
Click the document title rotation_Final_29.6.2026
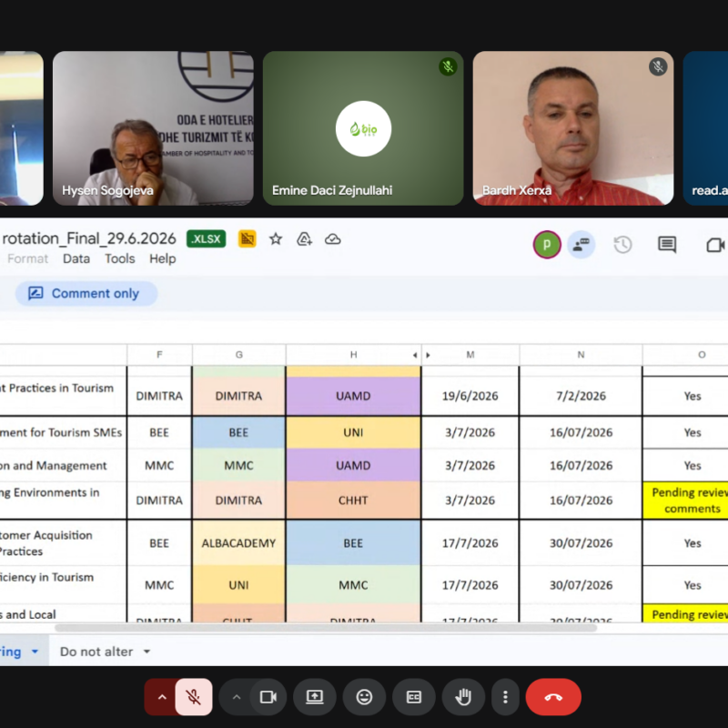coord(88,238)
